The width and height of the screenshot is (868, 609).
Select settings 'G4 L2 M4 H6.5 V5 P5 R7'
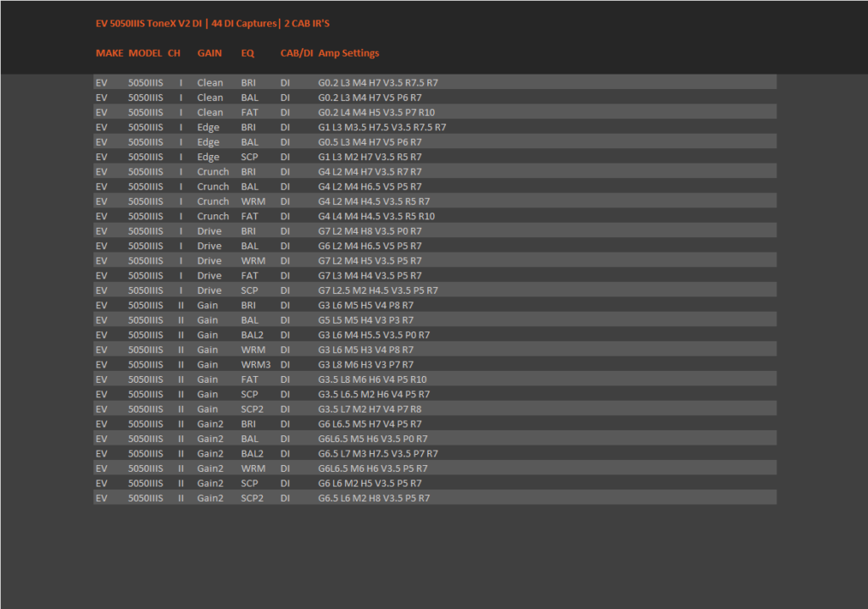coord(370,186)
